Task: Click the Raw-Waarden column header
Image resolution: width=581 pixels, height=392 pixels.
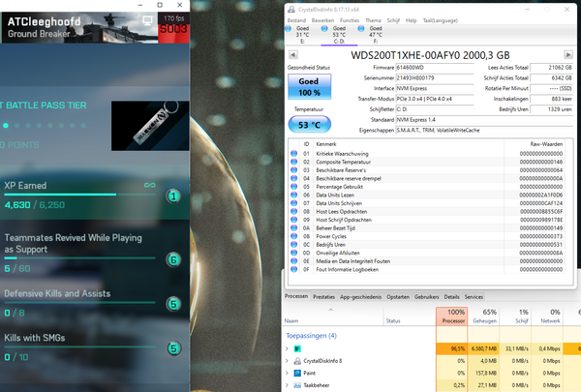Action: click(546, 144)
